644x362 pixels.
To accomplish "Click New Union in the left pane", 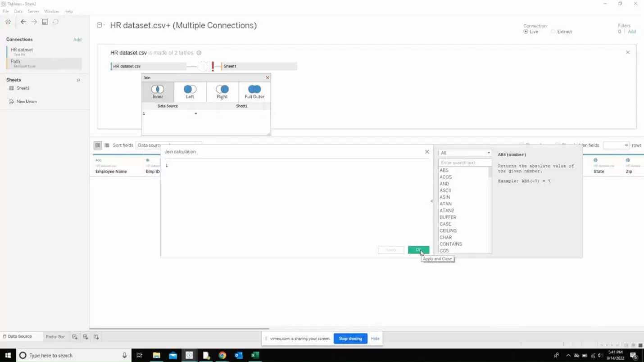I will click(x=27, y=102).
